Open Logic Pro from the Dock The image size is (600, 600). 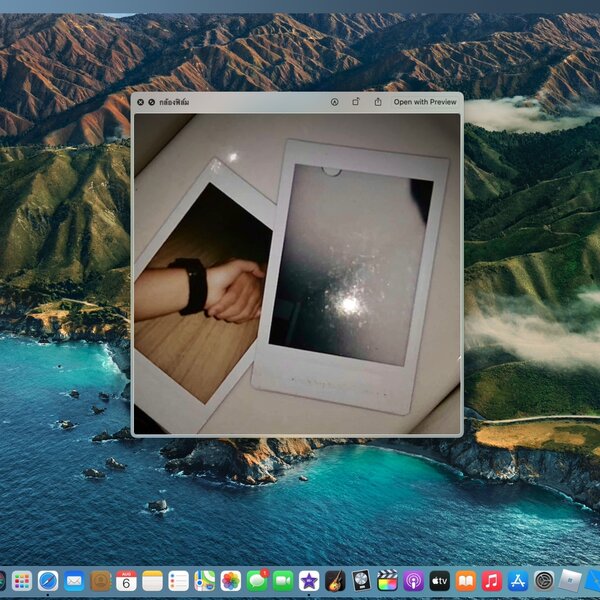click(x=361, y=581)
